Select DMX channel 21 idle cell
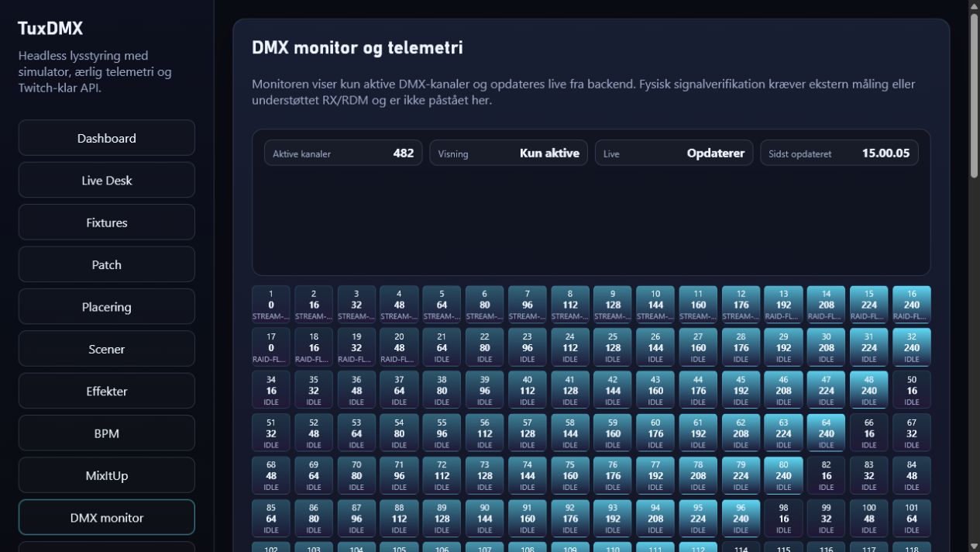Screen dimensions: 980x552 [442, 347]
